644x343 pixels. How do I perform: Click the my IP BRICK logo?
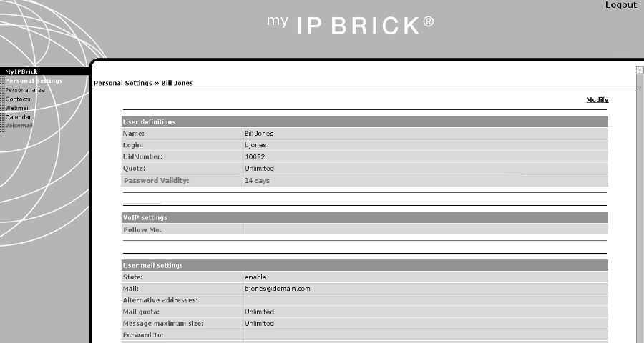tap(351, 25)
